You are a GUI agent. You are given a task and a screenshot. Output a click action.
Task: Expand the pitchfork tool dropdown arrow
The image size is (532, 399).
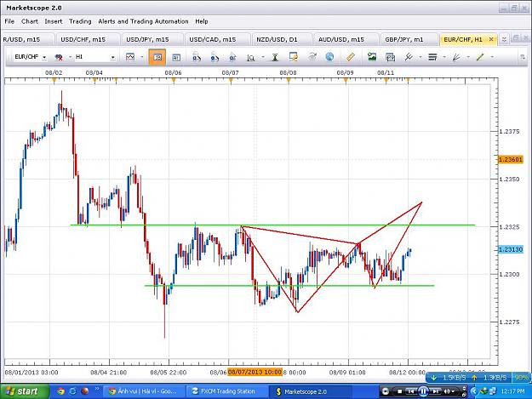[x=420, y=57]
